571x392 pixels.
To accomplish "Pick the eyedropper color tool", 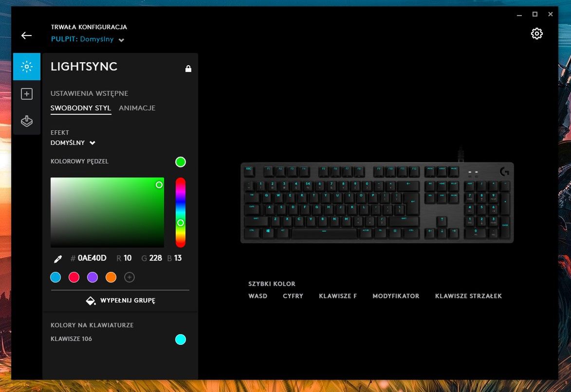I will pos(57,259).
